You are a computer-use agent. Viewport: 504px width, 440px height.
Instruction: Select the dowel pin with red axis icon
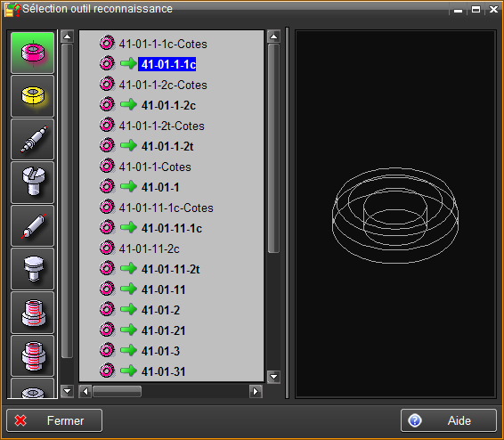pos(32,225)
